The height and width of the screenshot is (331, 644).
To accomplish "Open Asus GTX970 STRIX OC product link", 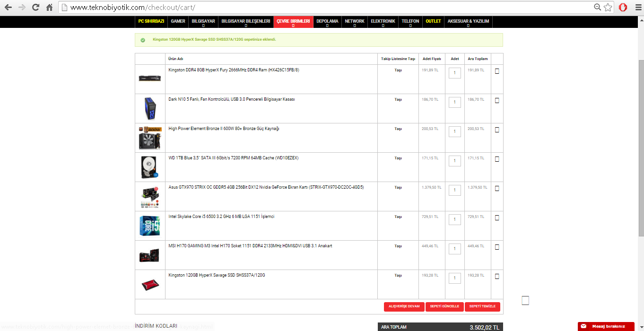I will pos(266,187).
